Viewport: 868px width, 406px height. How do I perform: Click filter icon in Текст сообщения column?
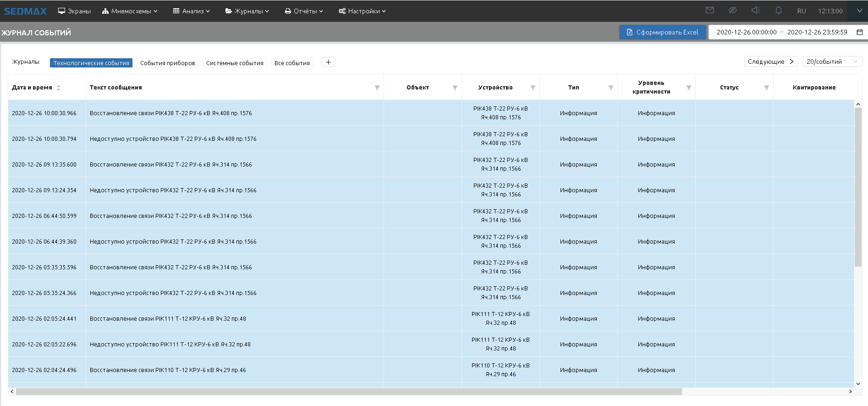[x=377, y=88]
